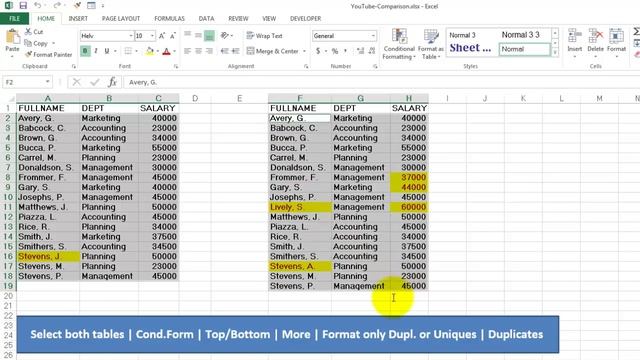Open the FILE tab
Image resolution: width=640 pixels, height=360 pixels.
point(14,18)
